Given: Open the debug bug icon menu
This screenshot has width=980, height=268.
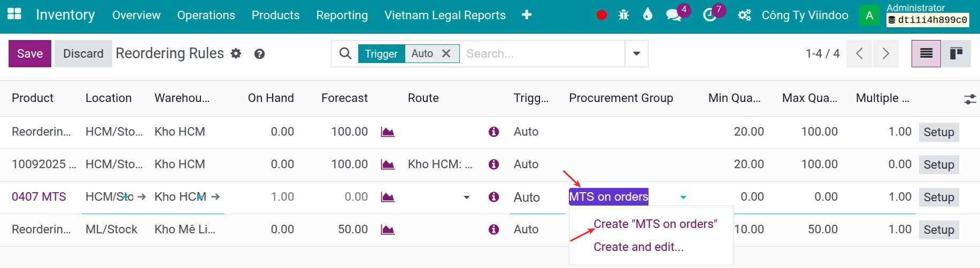Looking at the screenshot, I should [623, 15].
